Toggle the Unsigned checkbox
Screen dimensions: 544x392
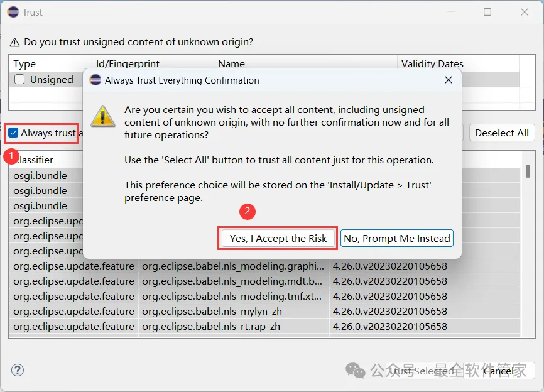pos(19,80)
